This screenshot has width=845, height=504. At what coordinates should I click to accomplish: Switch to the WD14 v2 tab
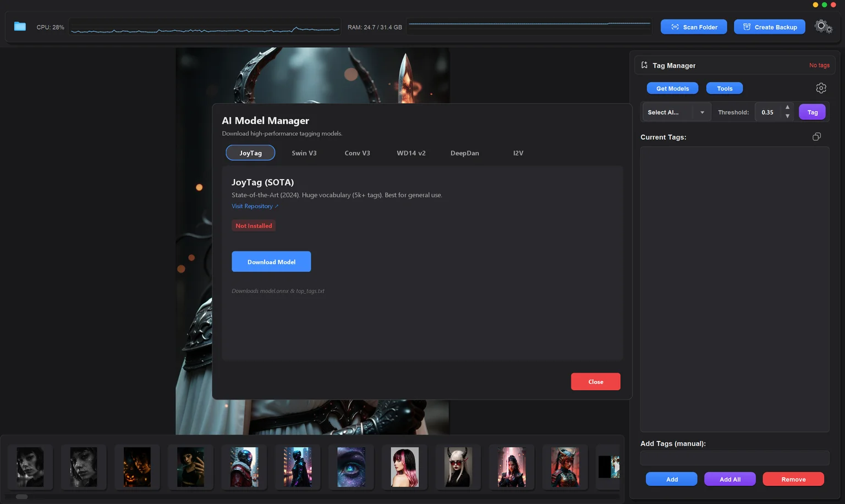tap(411, 153)
